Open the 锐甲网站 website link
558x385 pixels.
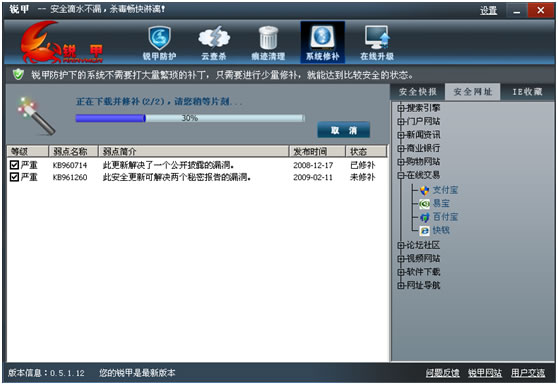click(485, 373)
